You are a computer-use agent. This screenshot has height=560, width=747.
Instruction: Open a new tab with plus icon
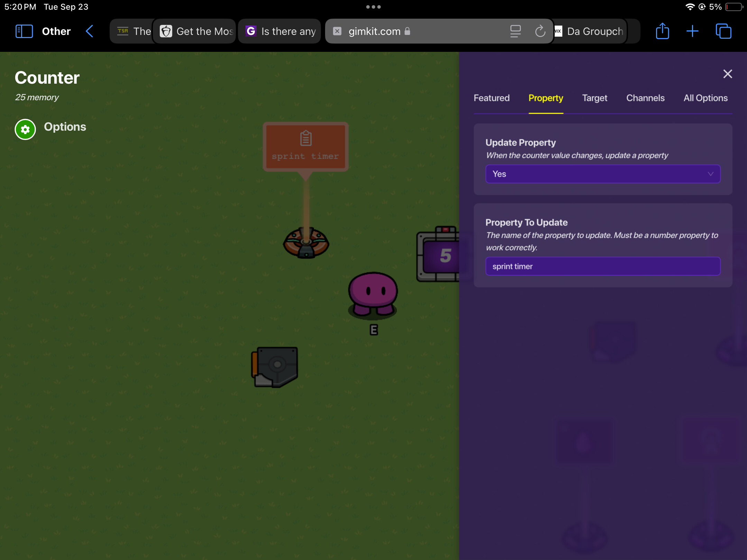(692, 31)
